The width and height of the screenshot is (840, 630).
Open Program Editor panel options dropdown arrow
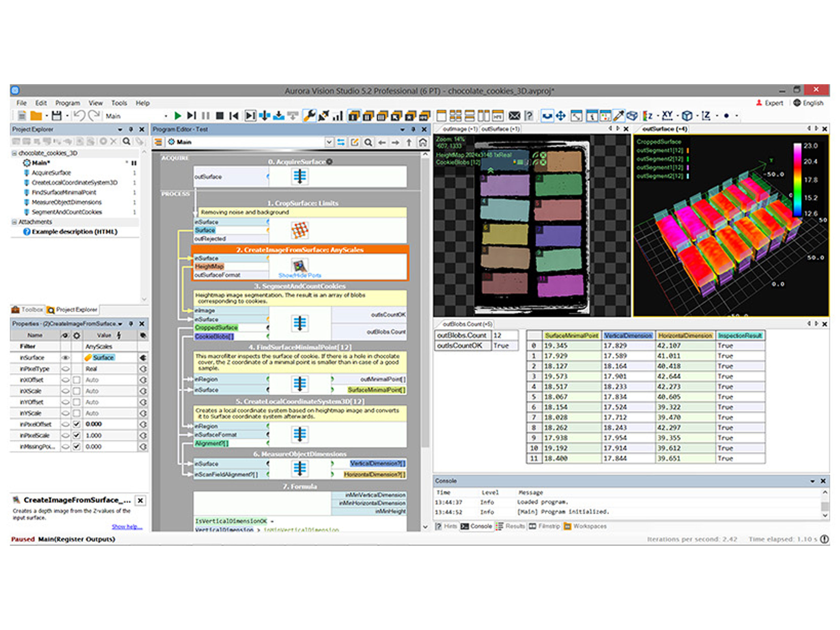tap(402, 129)
